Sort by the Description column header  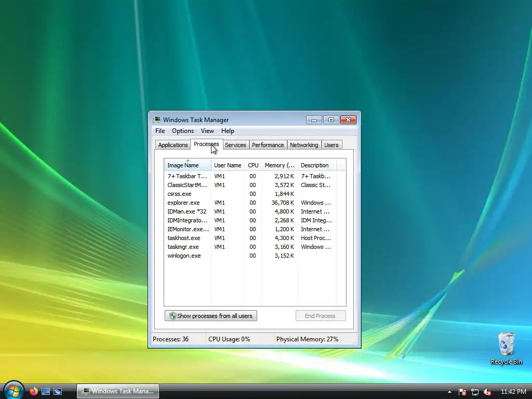317,165
